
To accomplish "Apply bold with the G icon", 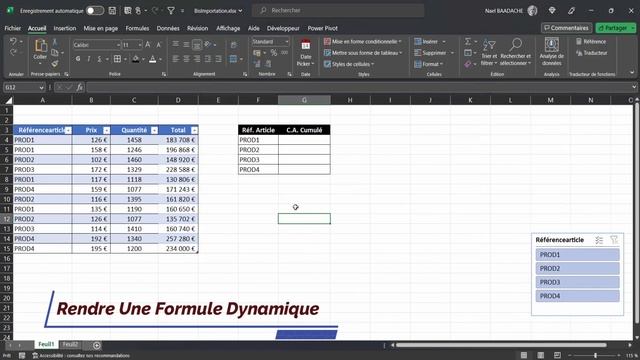I will pos(78,59).
